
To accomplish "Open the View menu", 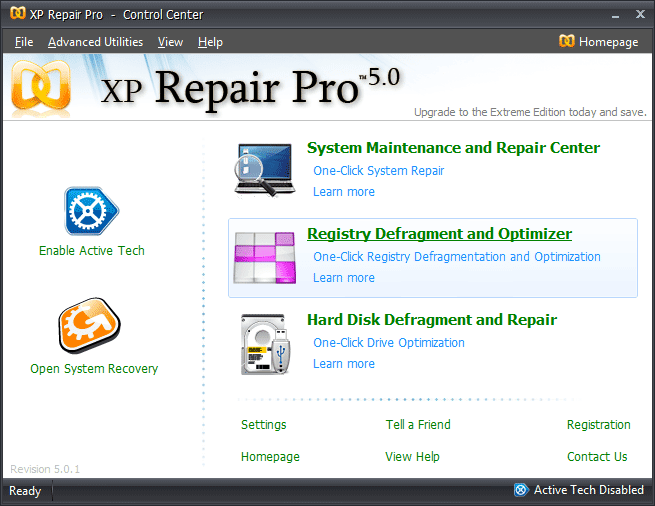I will click(x=170, y=42).
